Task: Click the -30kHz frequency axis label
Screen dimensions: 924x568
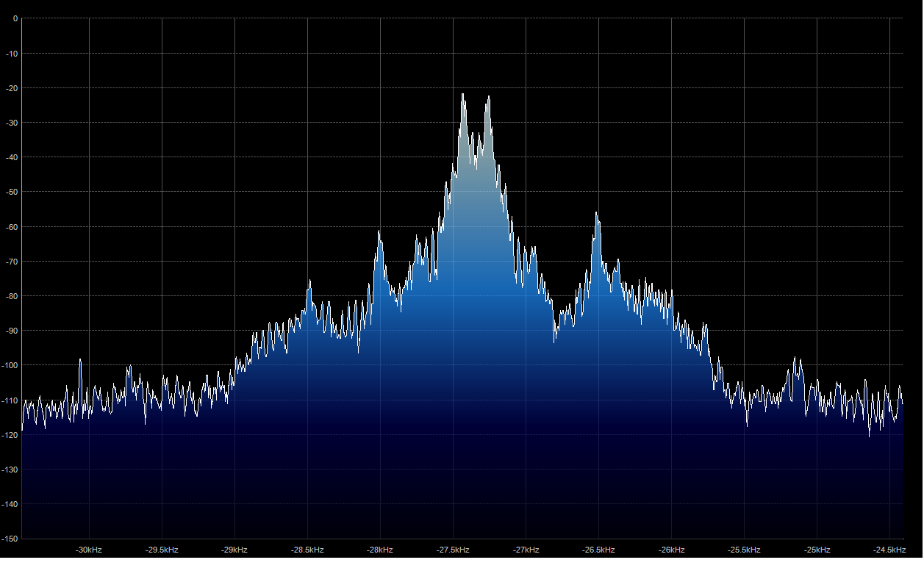Action: pyautogui.click(x=89, y=550)
